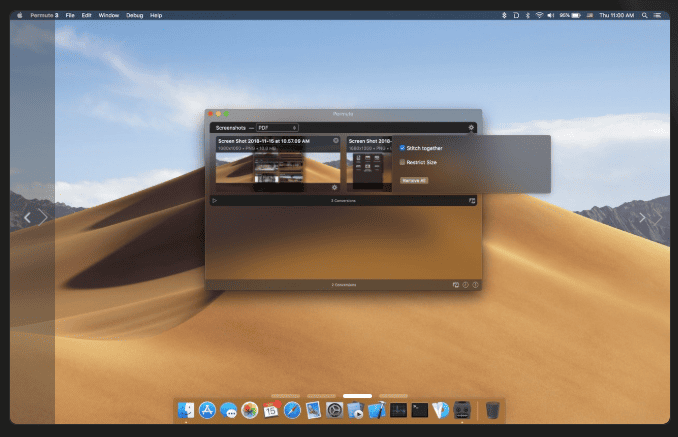The height and width of the screenshot is (437, 678).
Task: Go to next slide using right arrow
Action: coord(642,217)
